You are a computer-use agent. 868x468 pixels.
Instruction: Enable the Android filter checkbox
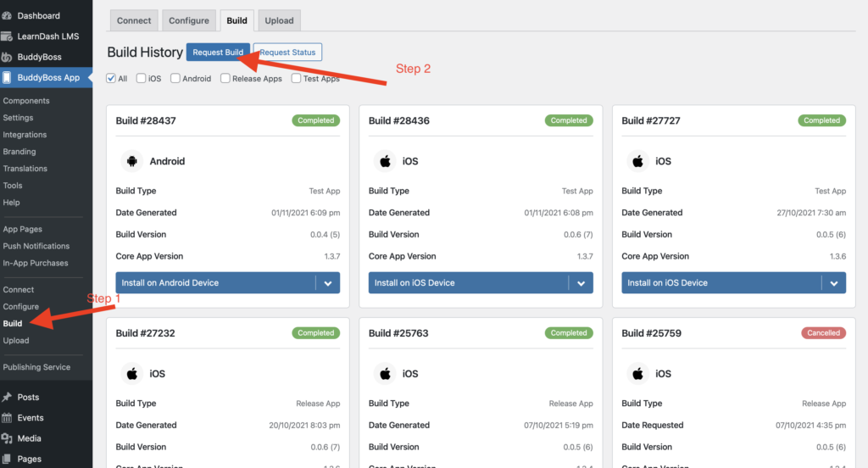click(175, 79)
